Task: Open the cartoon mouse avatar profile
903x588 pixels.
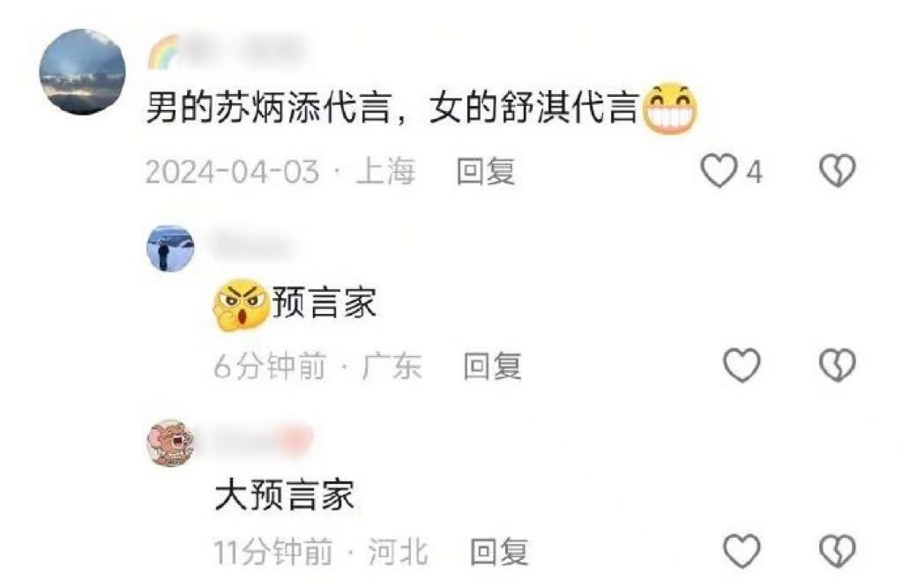Action: click(x=170, y=443)
